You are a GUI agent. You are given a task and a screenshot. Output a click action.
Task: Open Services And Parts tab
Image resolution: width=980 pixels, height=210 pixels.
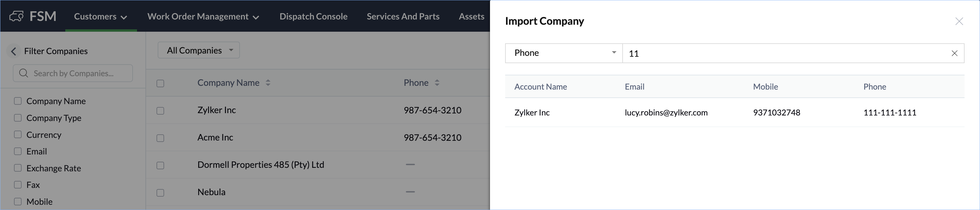pyautogui.click(x=403, y=17)
